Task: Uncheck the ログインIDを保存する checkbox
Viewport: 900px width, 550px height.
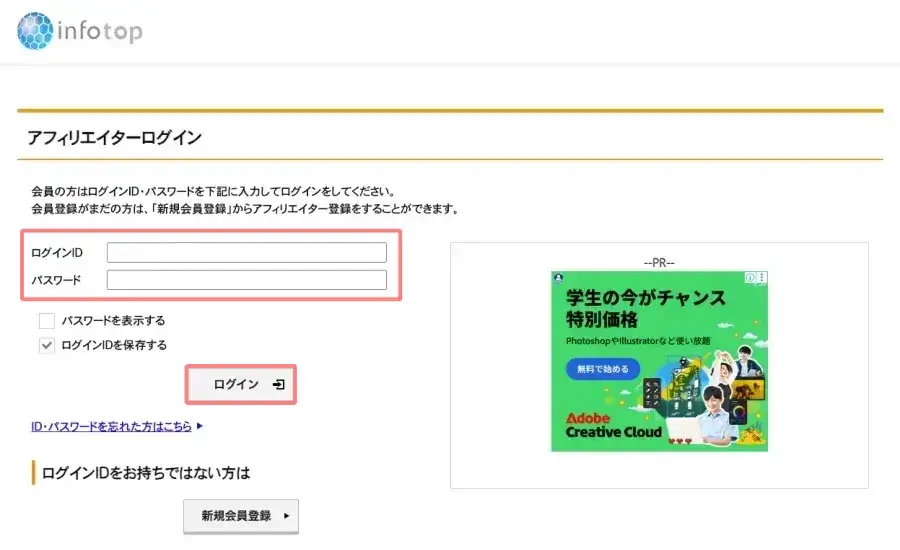Action: tap(46, 345)
